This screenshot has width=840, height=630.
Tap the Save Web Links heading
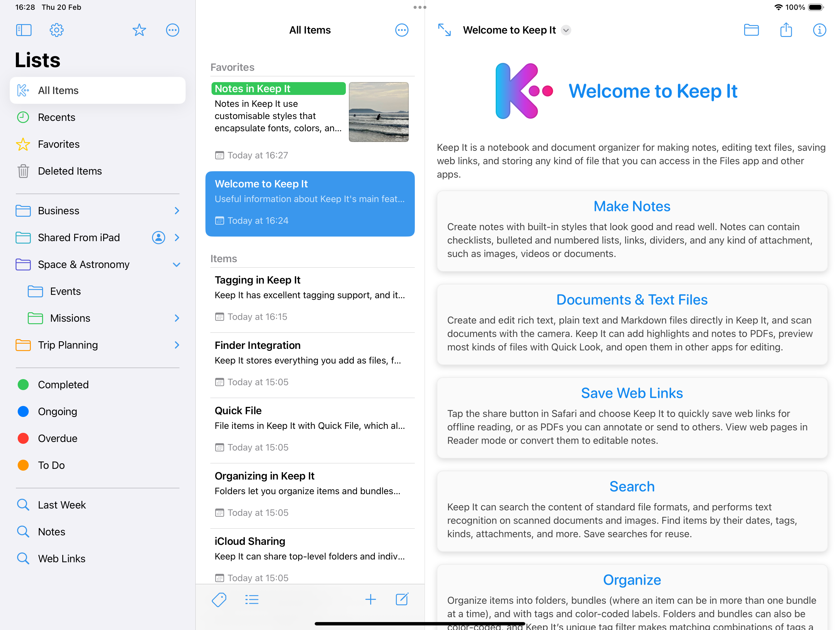[x=632, y=393]
